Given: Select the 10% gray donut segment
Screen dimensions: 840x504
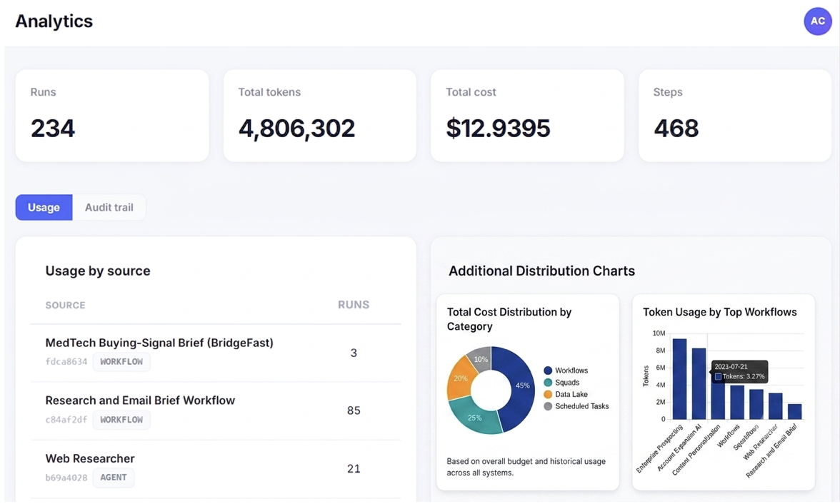Looking at the screenshot, I should [x=480, y=359].
